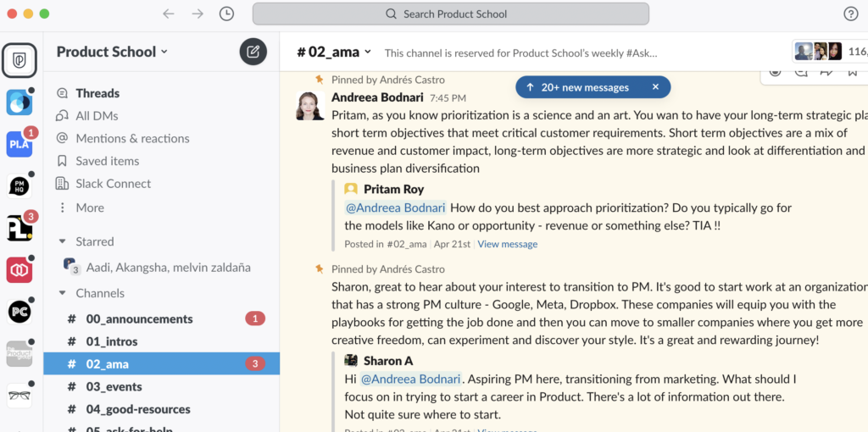Switch to the PM HQ workspace icon
The width and height of the screenshot is (868, 432).
(x=19, y=186)
